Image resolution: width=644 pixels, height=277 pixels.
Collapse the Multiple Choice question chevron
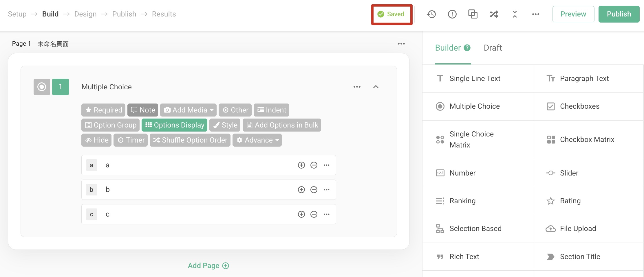coord(376,87)
